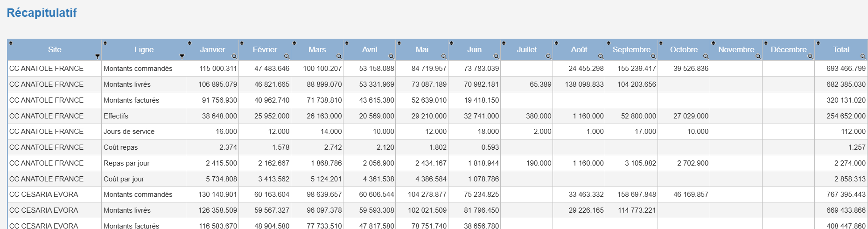
Task: Click sort arrows icon on Site column
Action: pyautogui.click(x=11, y=43)
